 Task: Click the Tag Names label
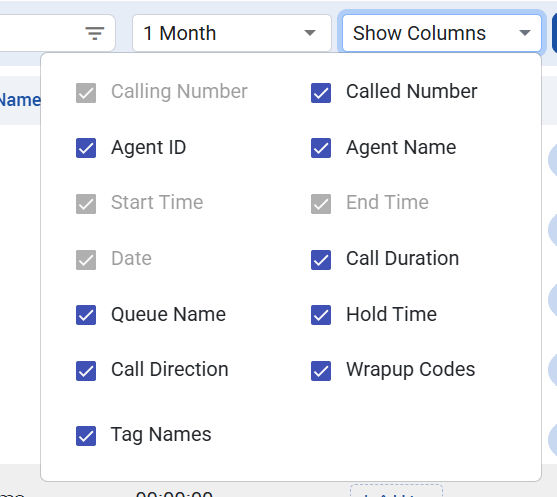click(161, 435)
